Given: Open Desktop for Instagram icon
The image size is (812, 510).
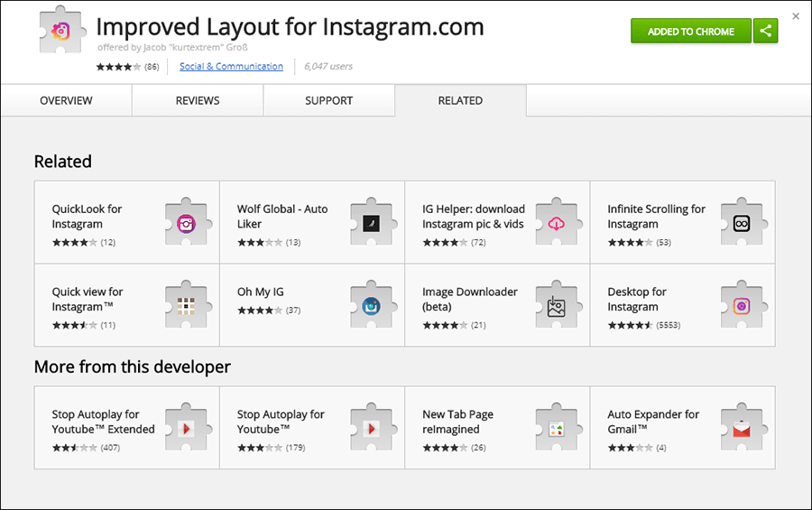Looking at the screenshot, I should coord(743,306).
